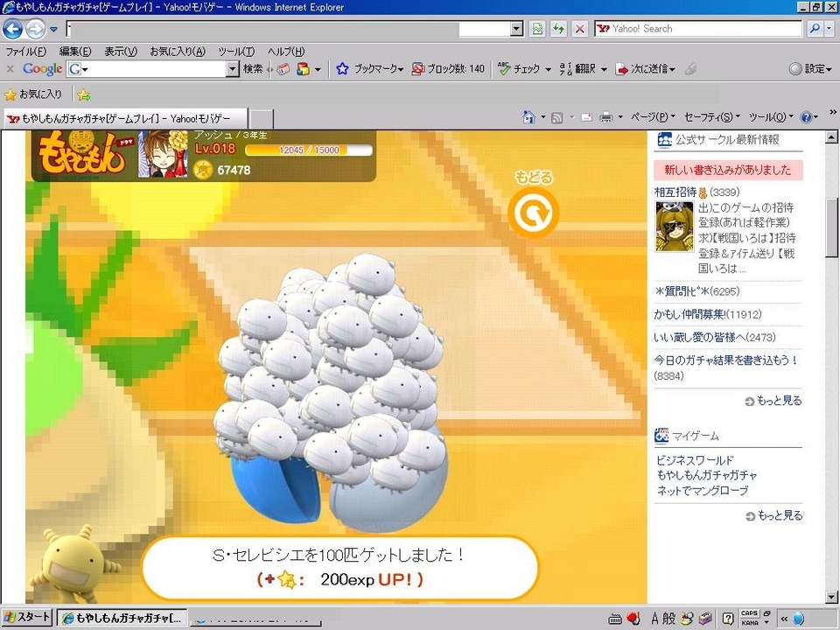Open the ファイル(F) menu

pyautogui.click(x=25, y=52)
